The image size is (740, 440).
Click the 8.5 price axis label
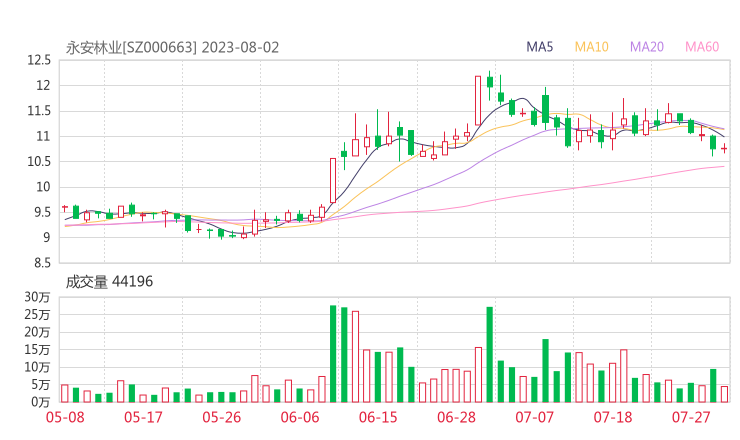click(x=41, y=263)
